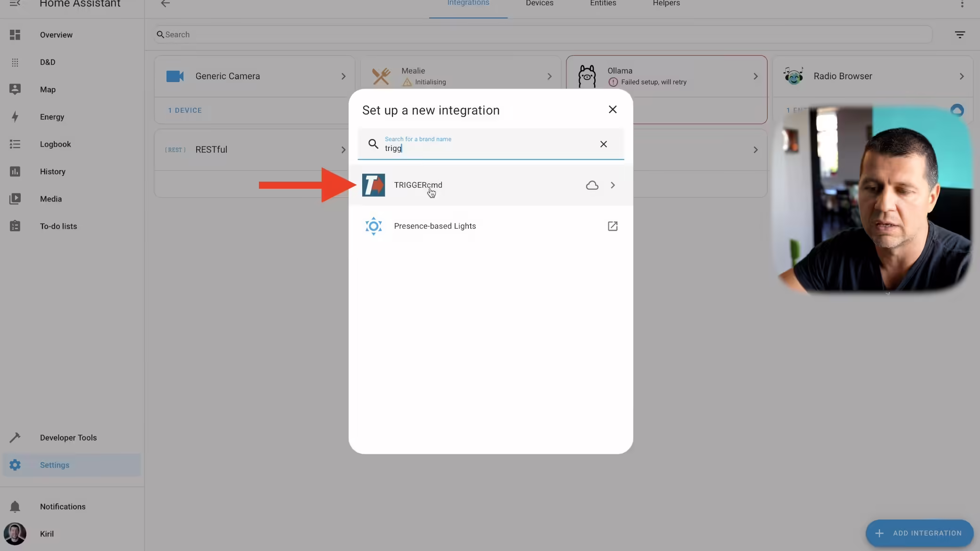
Task: Click the ADD INTEGRATION button
Action: coord(920,533)
